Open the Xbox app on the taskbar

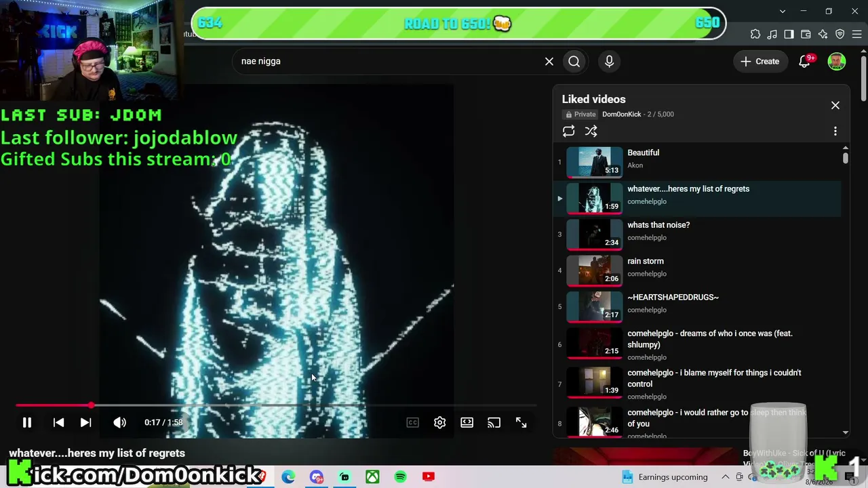372,477
